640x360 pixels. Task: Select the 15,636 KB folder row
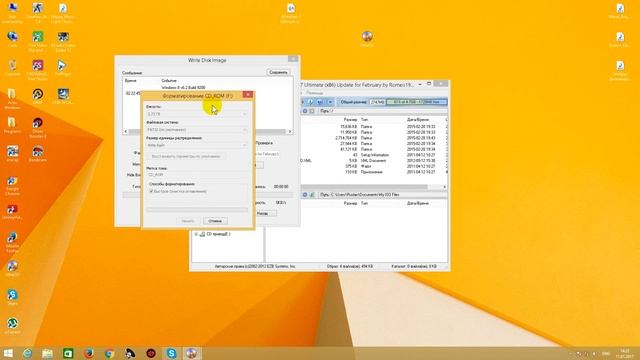(373, 127)
